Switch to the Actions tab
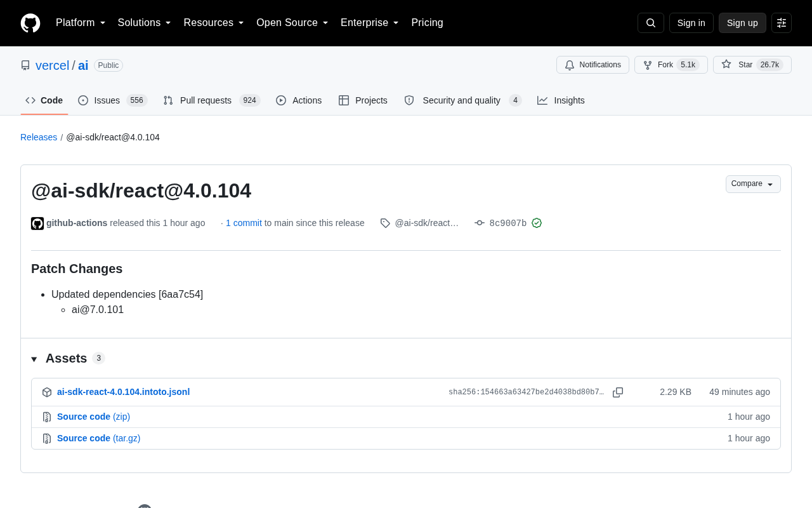The width and height of the screenshot is (812, 508). point(299,100)
